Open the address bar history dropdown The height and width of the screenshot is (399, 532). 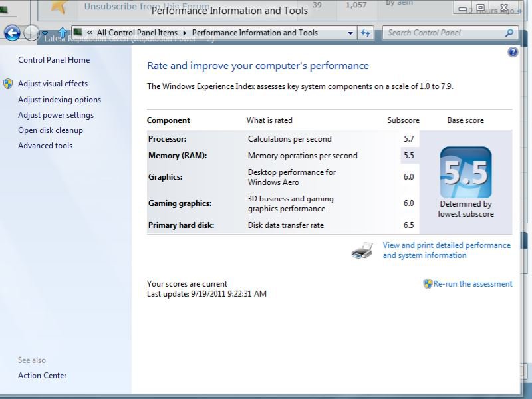pyautogui.click(x=350, y=33)
